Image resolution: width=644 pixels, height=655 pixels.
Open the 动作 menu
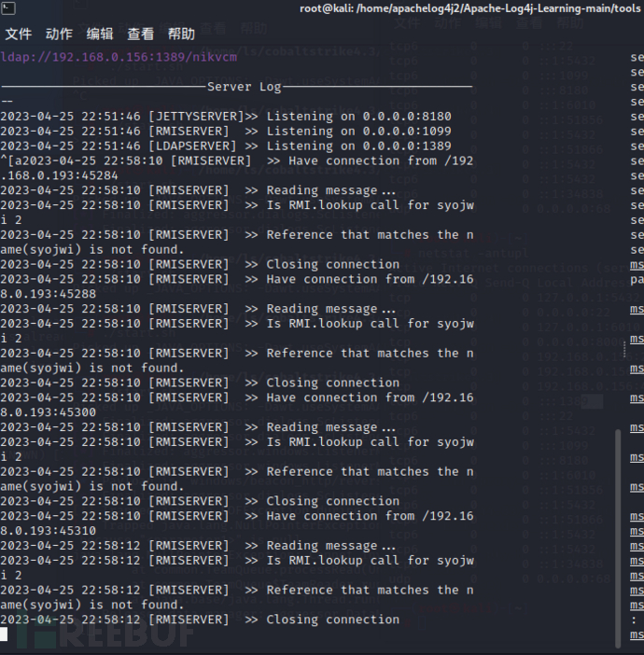(59, 34)
